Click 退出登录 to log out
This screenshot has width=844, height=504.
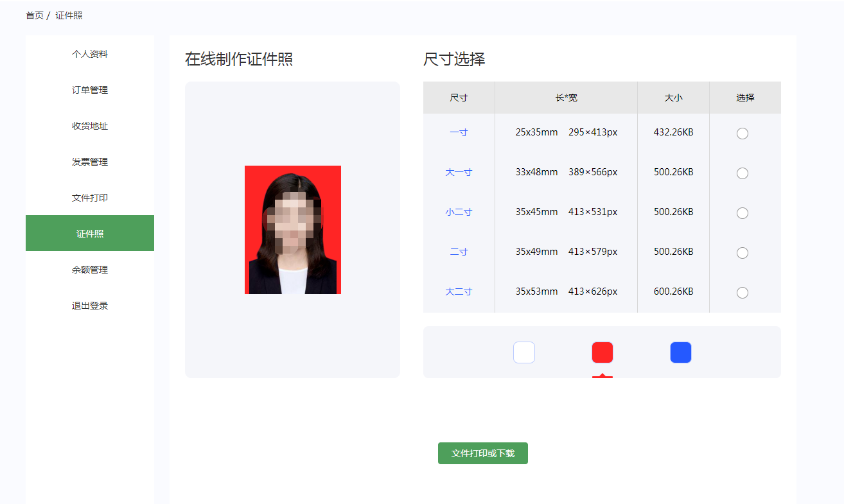[90, 306]
